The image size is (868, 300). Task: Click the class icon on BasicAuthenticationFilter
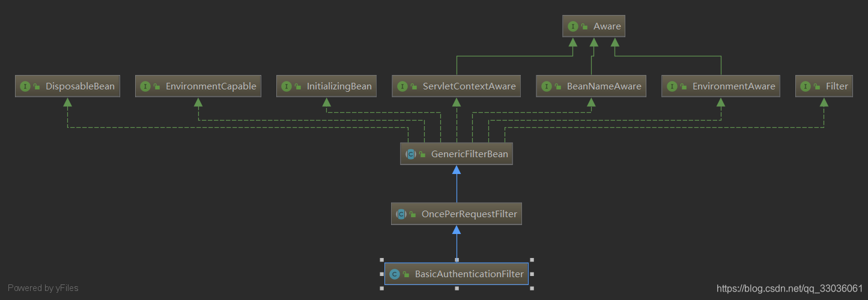395,274
